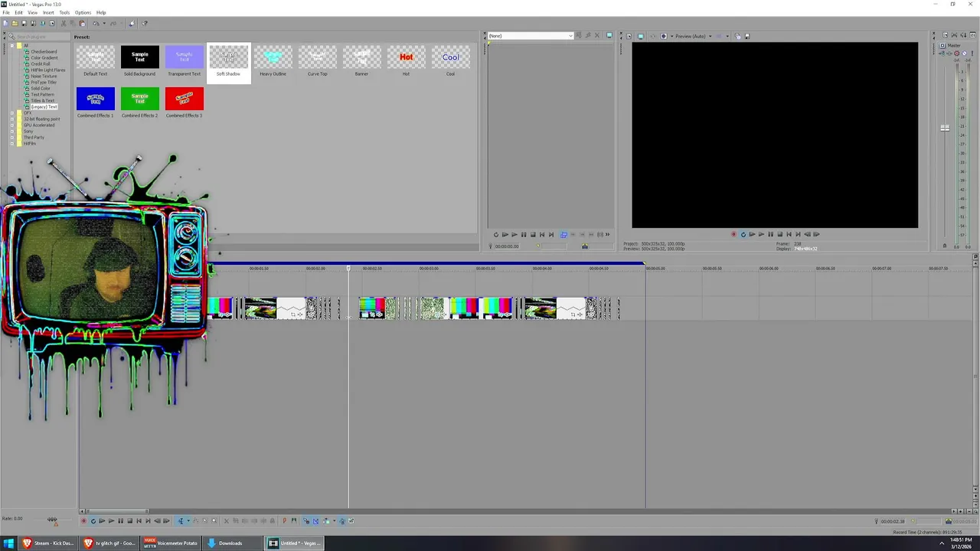This screenshot has width=980, height=551.
Task: Expand the OFX folder in tree
Action: pos(11,113)
